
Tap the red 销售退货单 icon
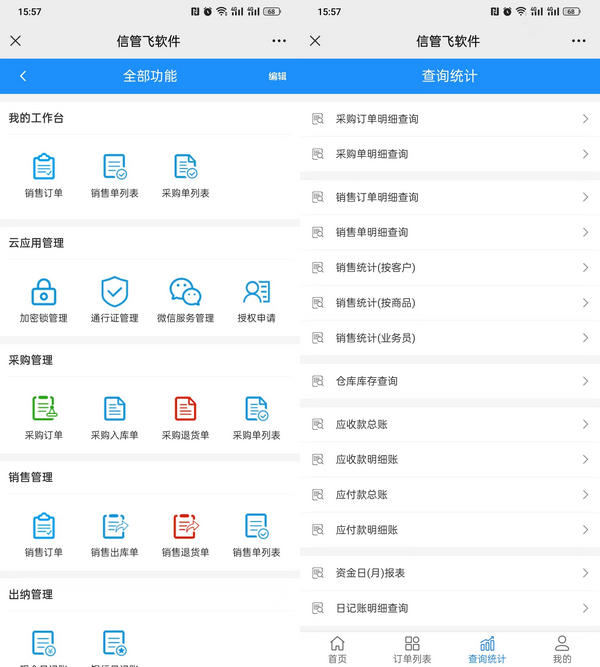click(185, 526)
